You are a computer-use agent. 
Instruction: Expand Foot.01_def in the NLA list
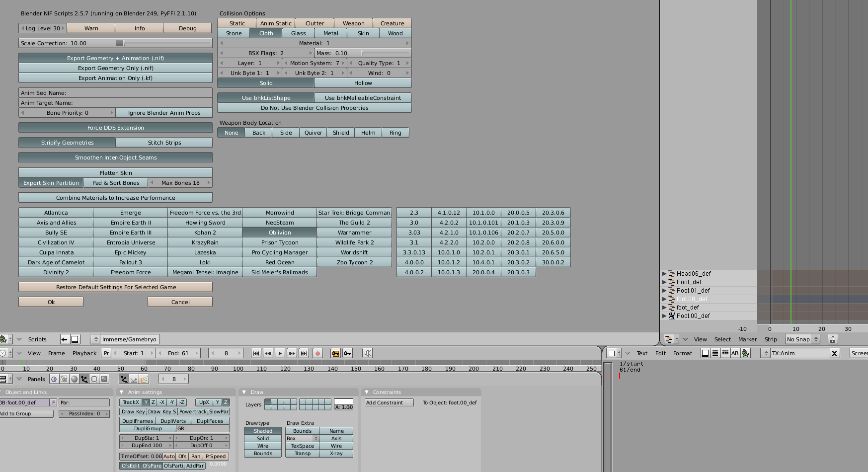point(664,291)
